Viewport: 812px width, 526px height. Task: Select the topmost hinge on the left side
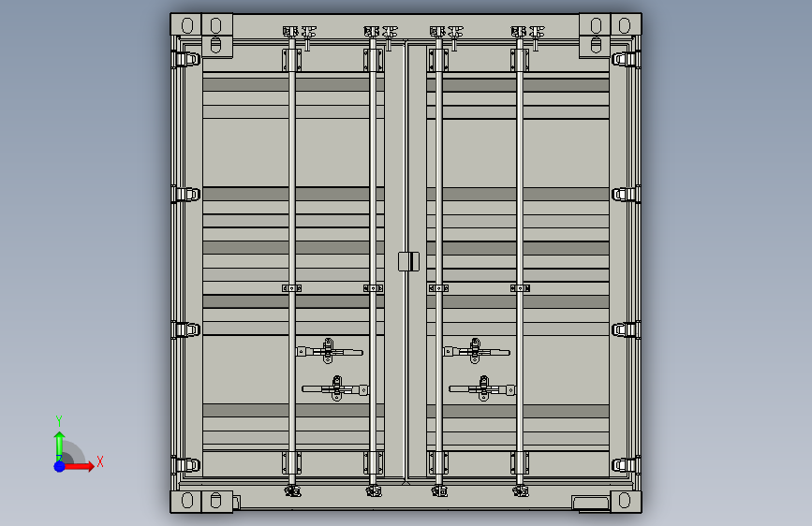coord(186,59)
